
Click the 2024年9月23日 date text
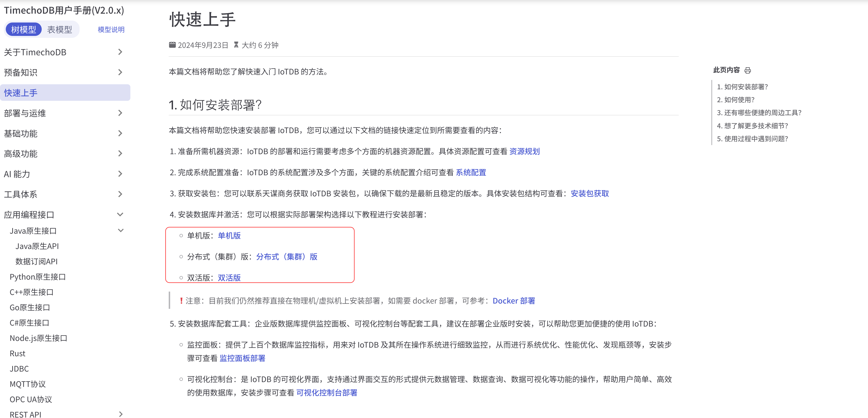[203, 45]
